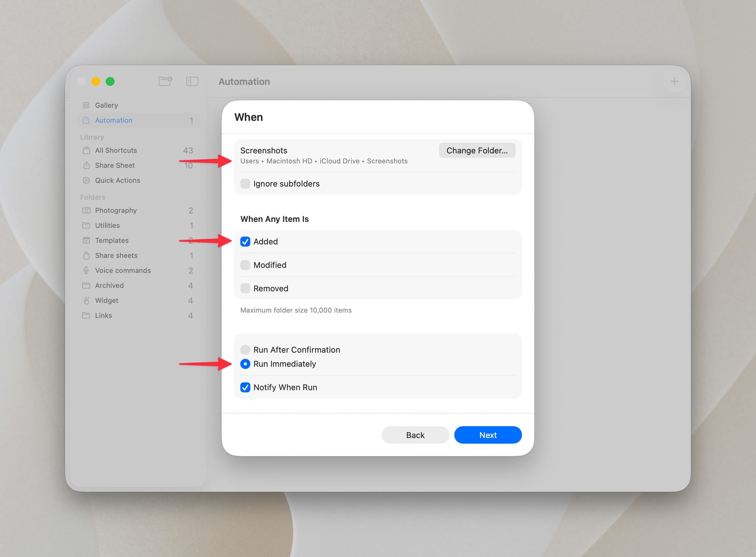Open the Widget stopwatch icon

click(86, 300)
